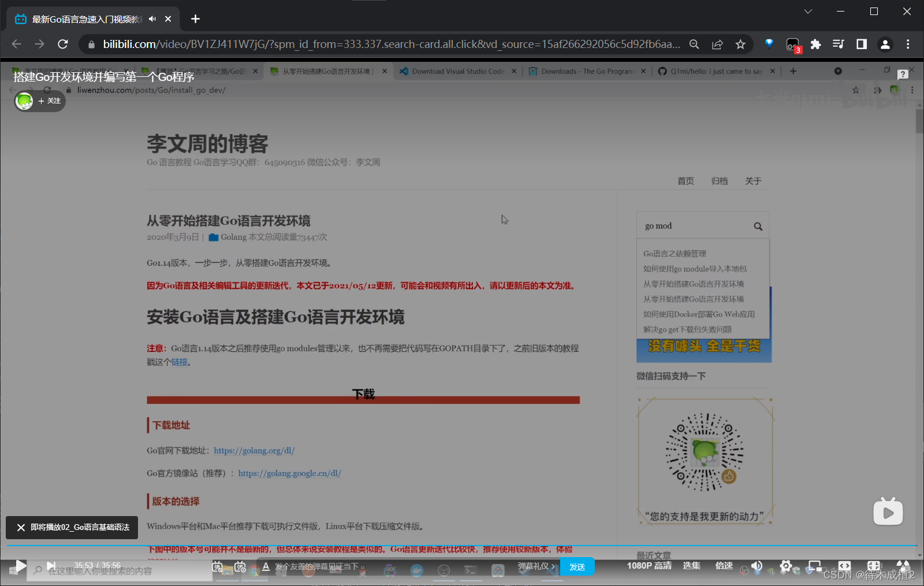Share this page from the address bar
The image size is (924, 586).
[x=717, y=44]
